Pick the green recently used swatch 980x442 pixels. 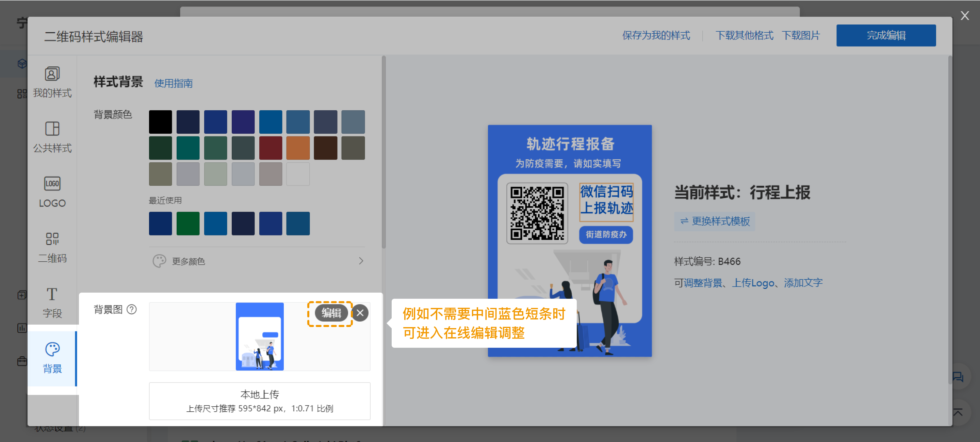[x=188, y=223]
